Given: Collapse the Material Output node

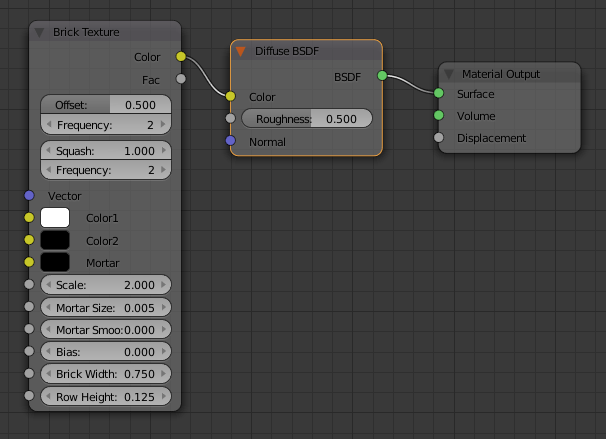Looking at the screenshot, I should tap(448, 74).
